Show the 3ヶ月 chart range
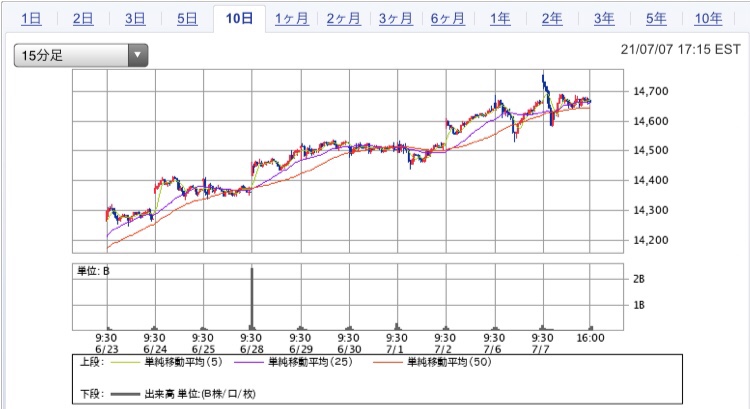Screen dimensions: 750x409 coord(396,19)
